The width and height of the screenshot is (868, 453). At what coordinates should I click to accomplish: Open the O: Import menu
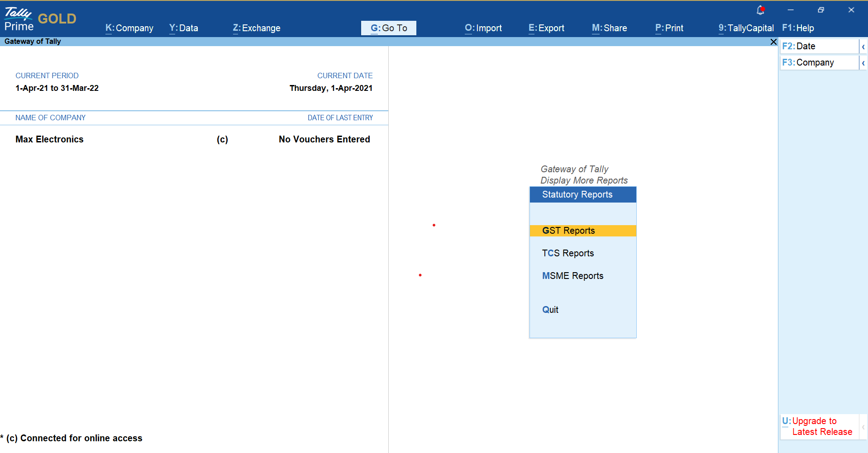[x=483, y=28]
